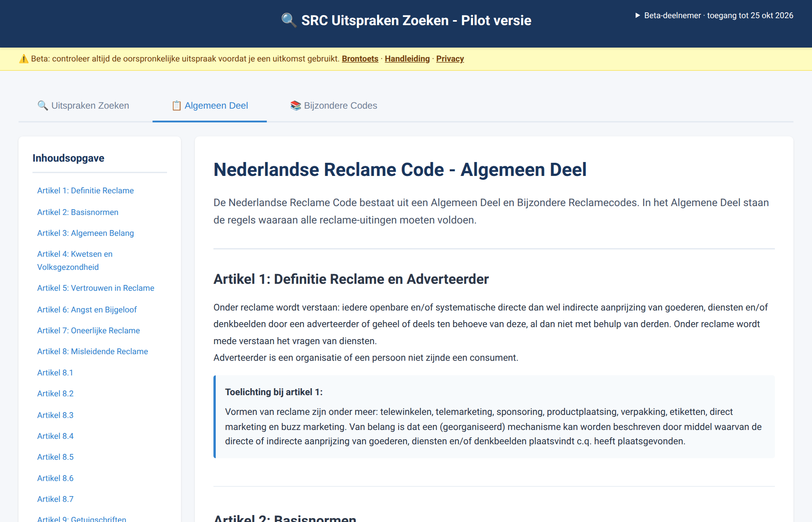Open Artikel 3: Algemeen Belang entry
The image size is (812, 522).
coord(85,233)
